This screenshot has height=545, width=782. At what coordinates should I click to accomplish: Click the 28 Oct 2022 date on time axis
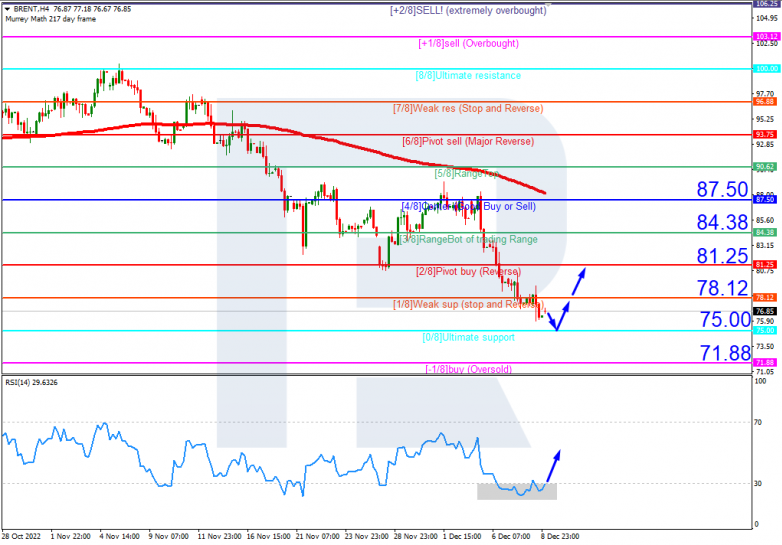[20, 536]
